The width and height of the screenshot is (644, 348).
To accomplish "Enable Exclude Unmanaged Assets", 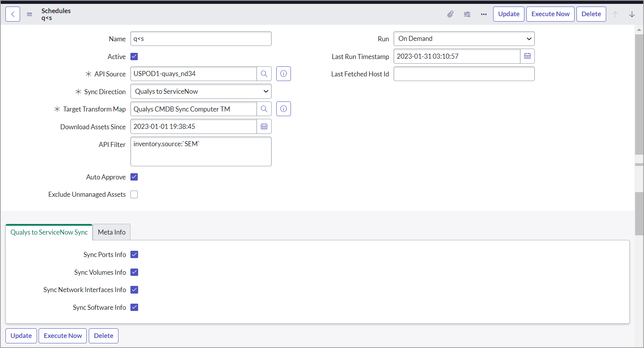I will click(x=134, y=194).
